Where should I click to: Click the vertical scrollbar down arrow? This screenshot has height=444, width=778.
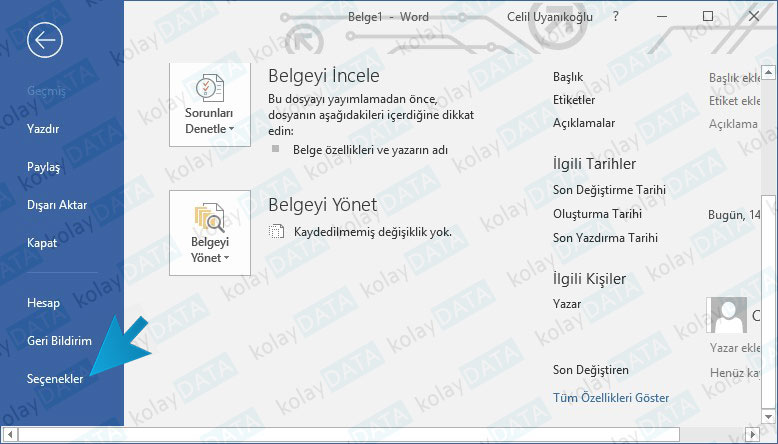pyautogui.click(x=768, y=417)
